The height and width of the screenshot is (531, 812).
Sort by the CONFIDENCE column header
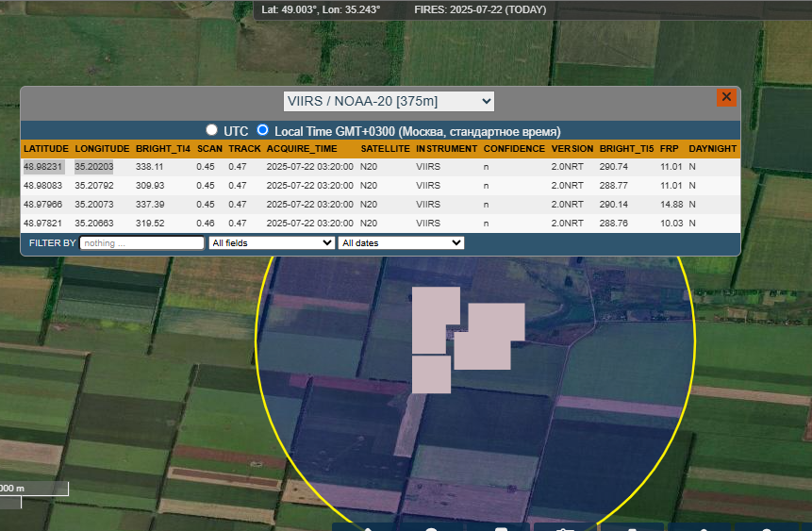click(514, 149)
